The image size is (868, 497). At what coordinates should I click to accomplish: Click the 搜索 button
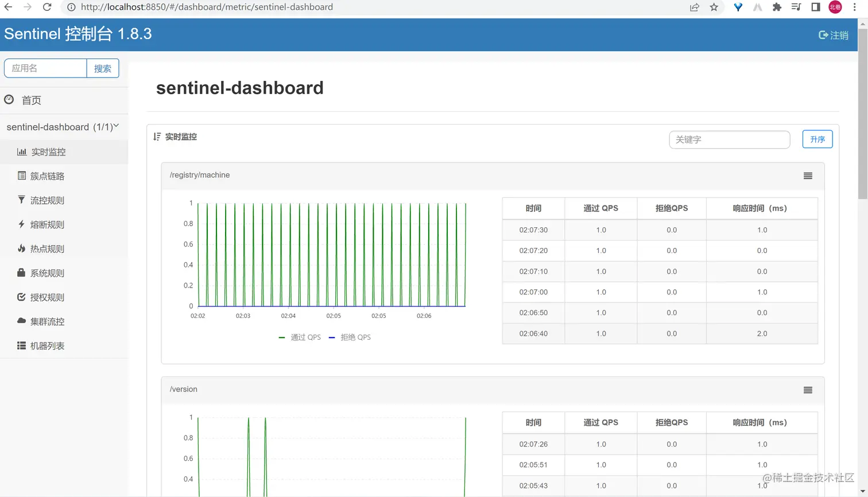click(x=103, y=68)
